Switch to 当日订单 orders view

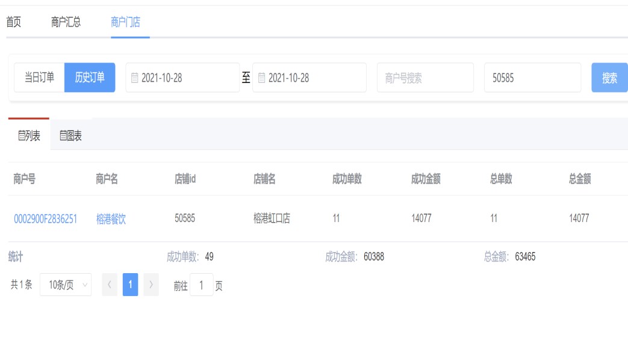tap(39, 78)
